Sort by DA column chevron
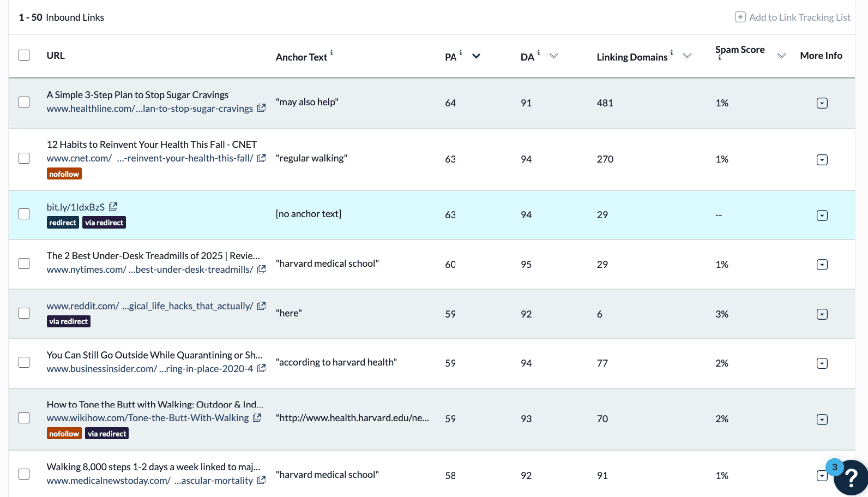Screen dimensions: 868x497 pos(553,56)
